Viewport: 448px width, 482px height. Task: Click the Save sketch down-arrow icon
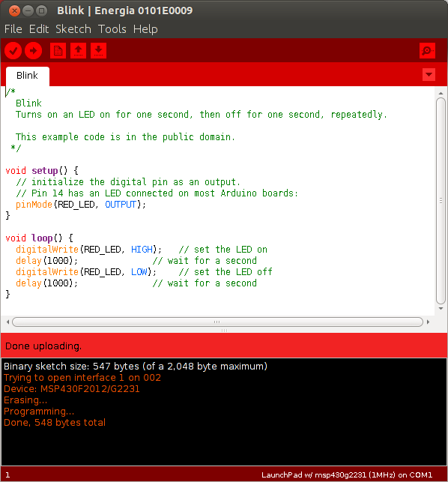99,51
